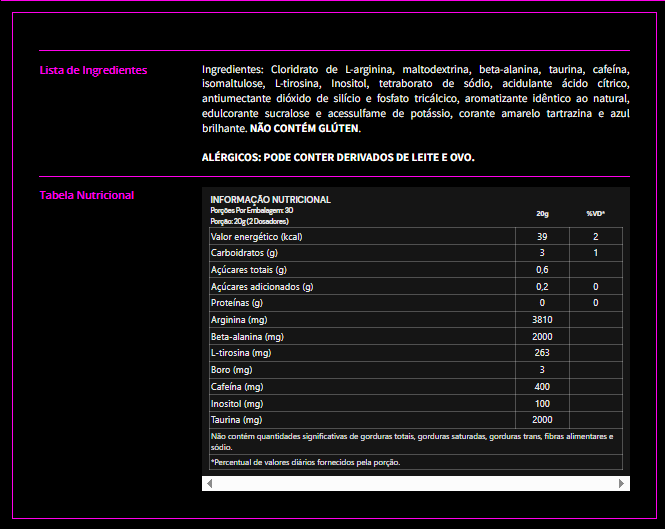Click the 'Percentual de valores diários' footnote
Viewport: 665px width, 529px height.
click(x=305, y=462)
